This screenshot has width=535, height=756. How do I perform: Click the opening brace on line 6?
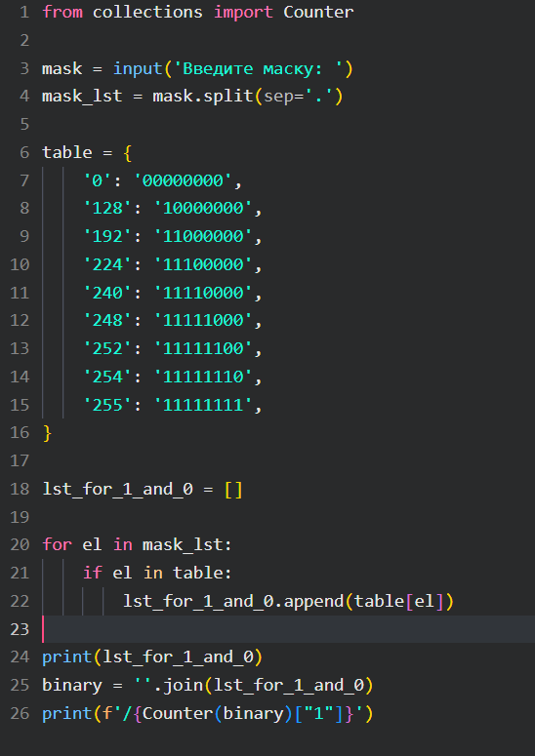coord(127,153)
